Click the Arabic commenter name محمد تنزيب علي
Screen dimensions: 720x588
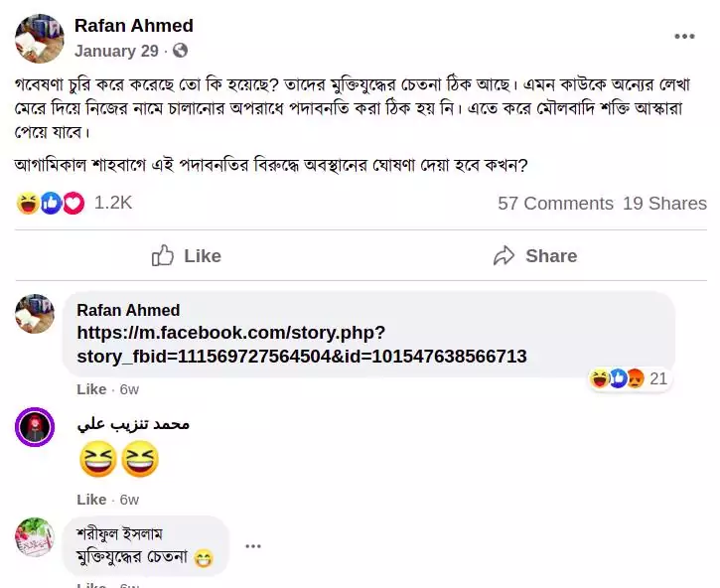pos(133,424)
